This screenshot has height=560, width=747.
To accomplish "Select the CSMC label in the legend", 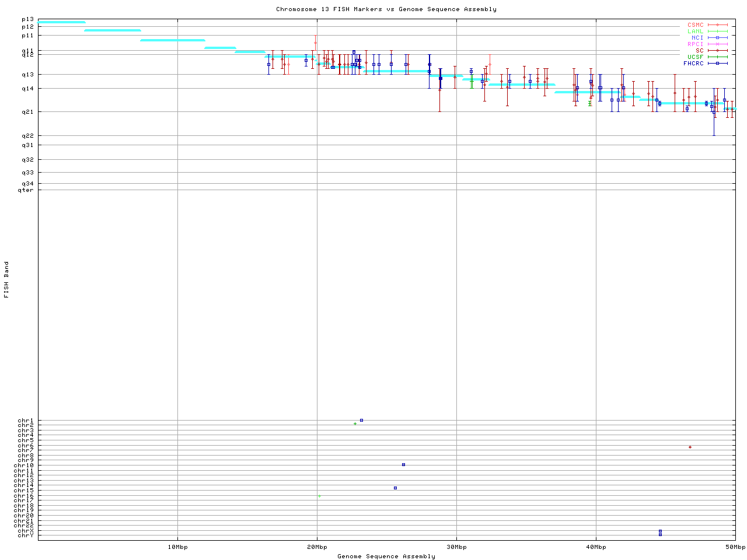I will click(695, 25).
